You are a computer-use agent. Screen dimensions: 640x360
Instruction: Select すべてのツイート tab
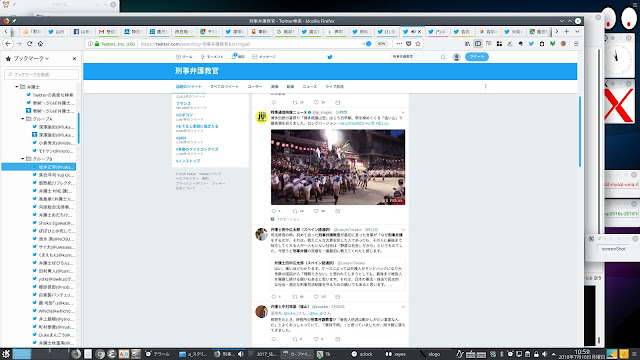pos(224,87)
